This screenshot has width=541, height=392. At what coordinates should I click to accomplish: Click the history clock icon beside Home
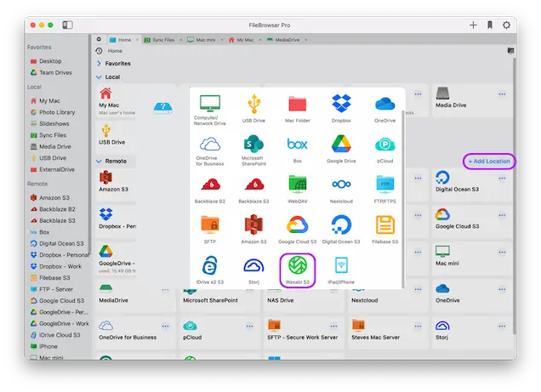99,51
